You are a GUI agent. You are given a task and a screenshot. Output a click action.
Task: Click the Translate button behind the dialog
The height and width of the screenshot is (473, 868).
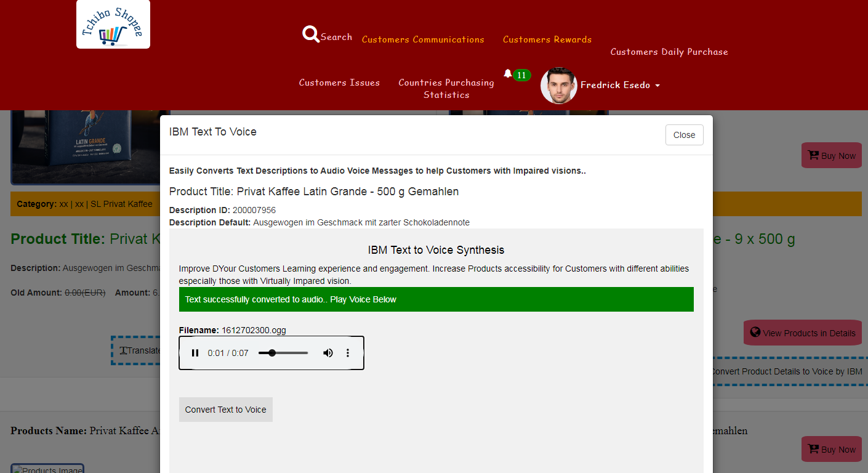tap(136, 350)
